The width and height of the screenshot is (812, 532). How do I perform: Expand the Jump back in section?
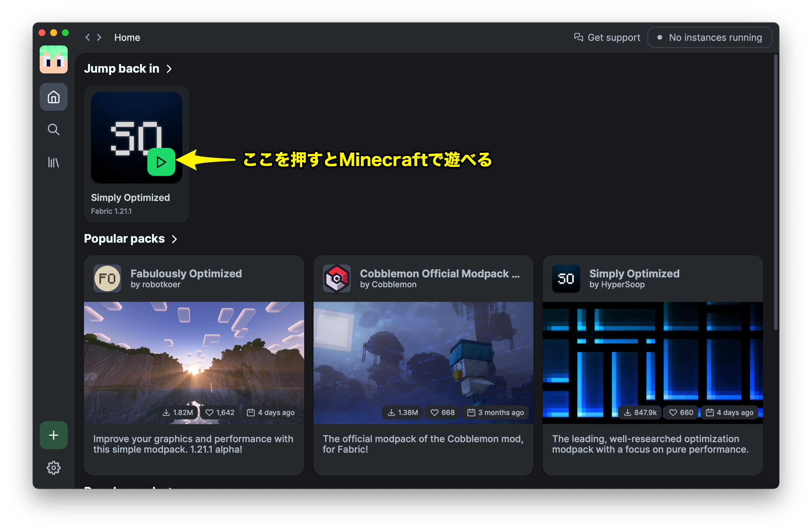[x=128, y=69]
